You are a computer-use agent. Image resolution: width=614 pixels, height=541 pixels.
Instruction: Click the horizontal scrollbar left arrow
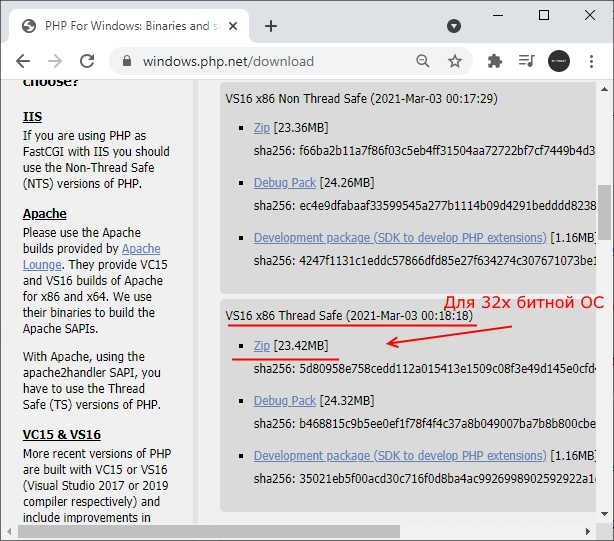coord(9,532)
